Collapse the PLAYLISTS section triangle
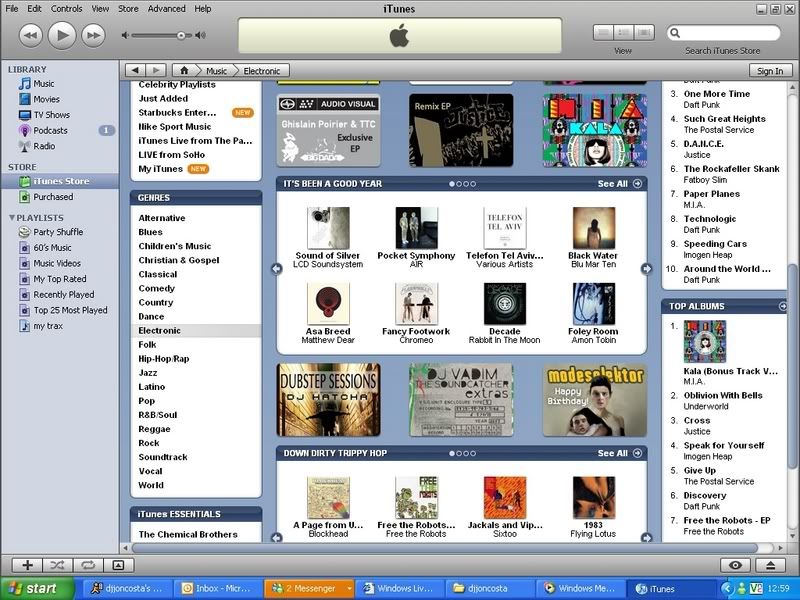 (12, 218)
